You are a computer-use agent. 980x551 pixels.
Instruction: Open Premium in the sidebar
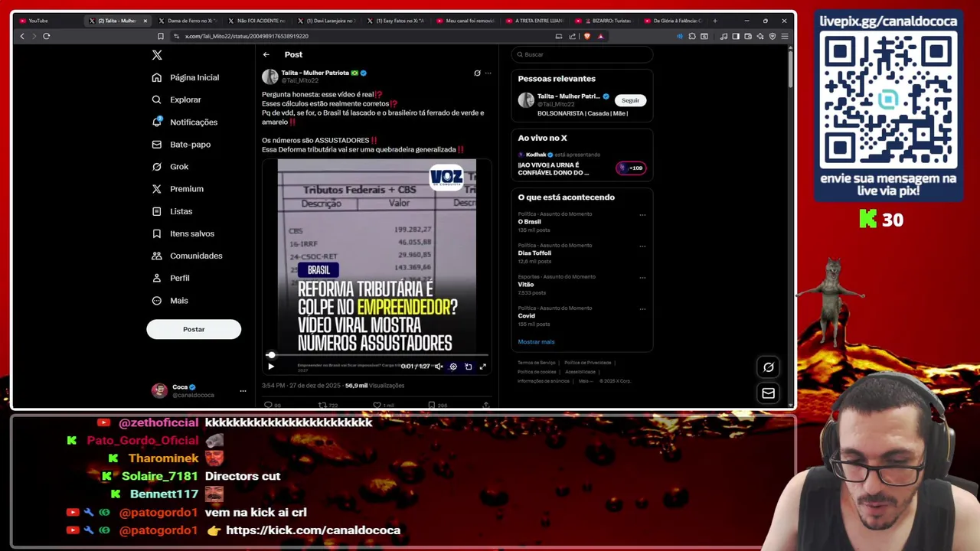pyautogui.click(x=178, y=188)
